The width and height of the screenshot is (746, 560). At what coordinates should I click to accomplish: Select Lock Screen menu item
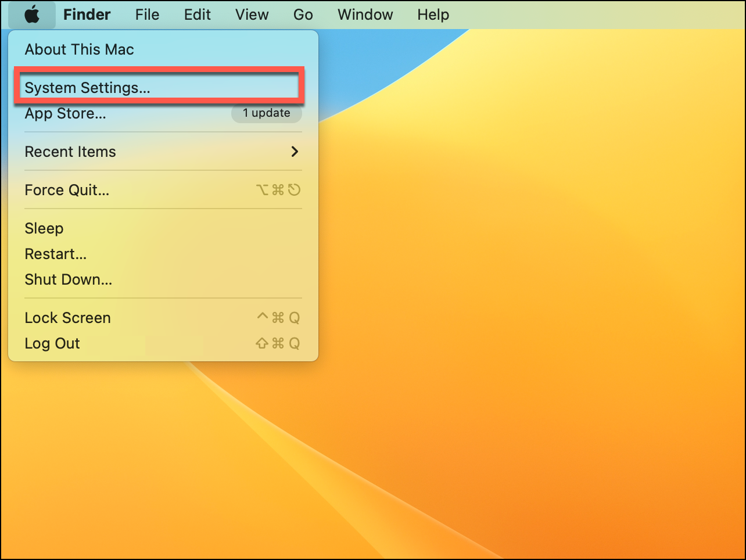pos(163,318)
